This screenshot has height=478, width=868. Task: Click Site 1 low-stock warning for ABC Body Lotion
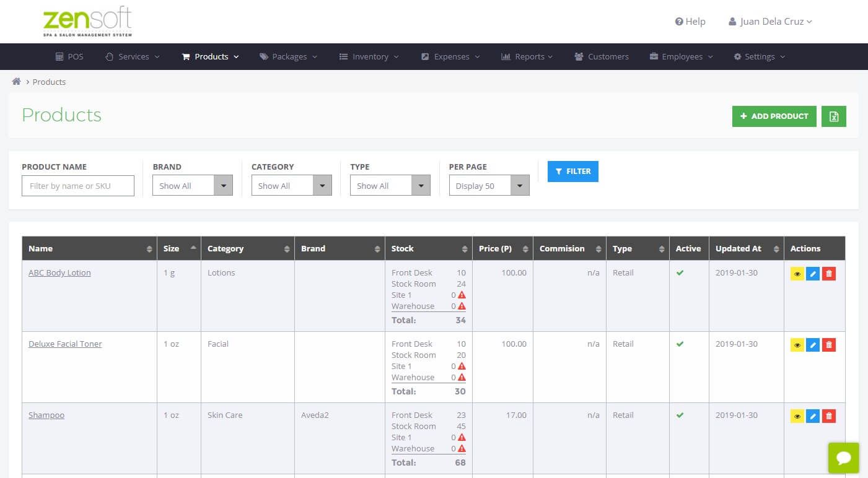pyautogui.click(x=462, y=295)
